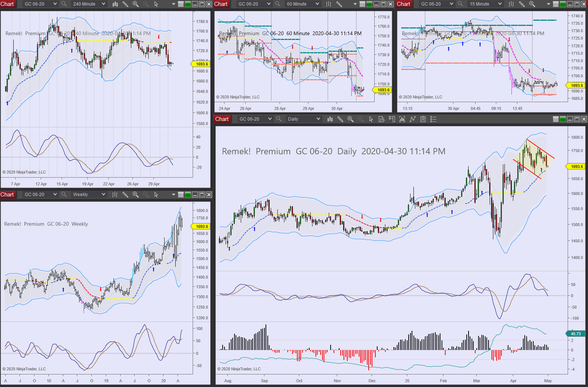
Task: Open Chart menu of 15 Minute window
Action: coord(403,4)
